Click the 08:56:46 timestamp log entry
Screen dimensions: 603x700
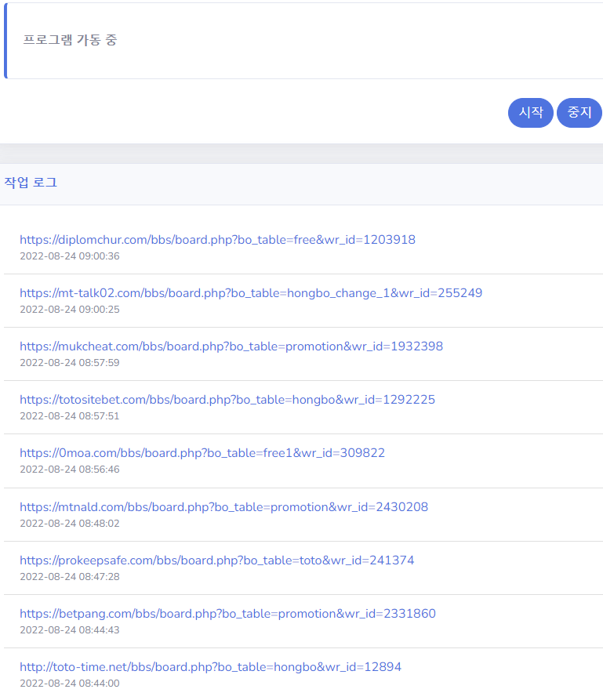[70, 470]
